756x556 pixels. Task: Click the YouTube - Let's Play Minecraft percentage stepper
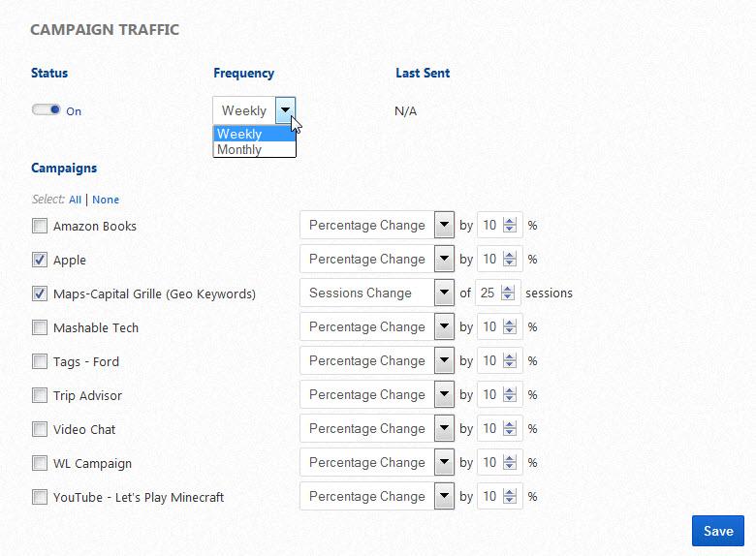click(509, 497)
